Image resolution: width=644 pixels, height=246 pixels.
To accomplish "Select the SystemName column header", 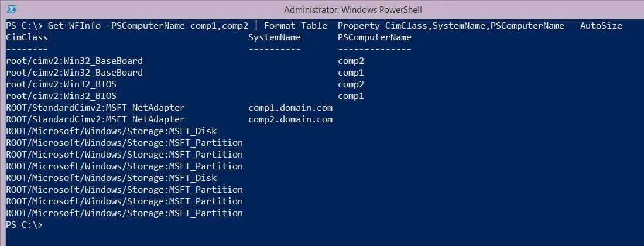I will (275, 38).
